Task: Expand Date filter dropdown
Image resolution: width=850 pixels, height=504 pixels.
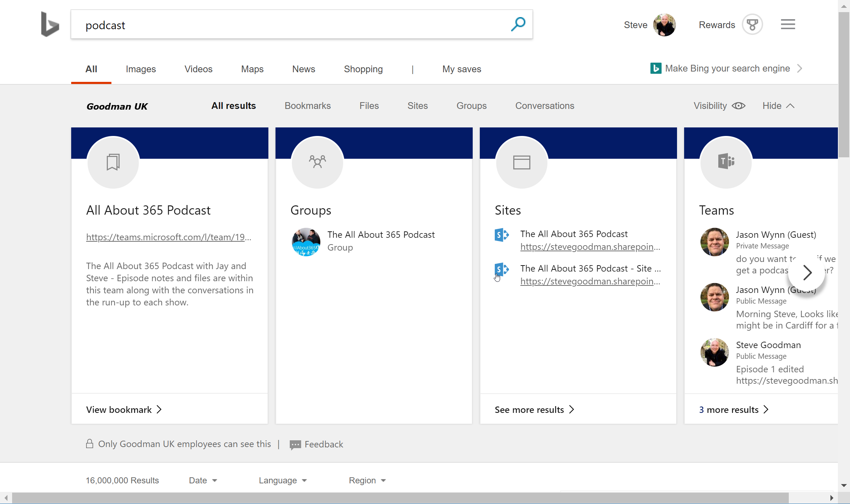Action: (203, 480)
